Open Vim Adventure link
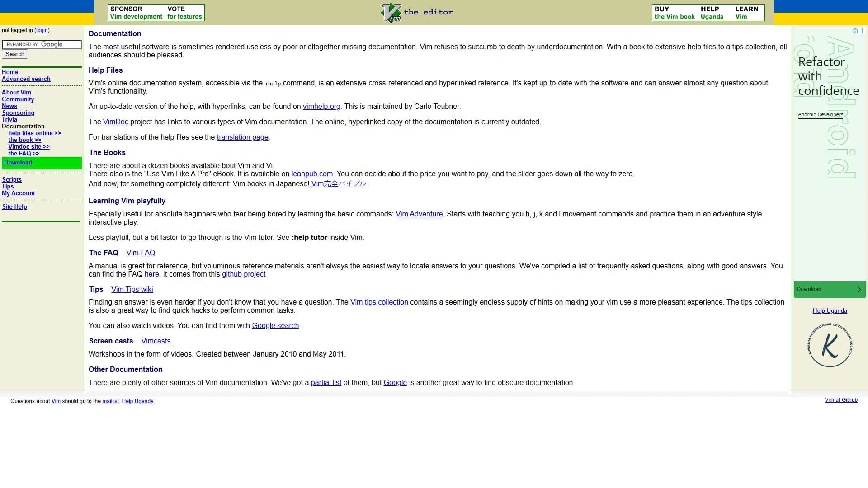The width and height of the screenshot is (868, 488). tap(419, 214)
